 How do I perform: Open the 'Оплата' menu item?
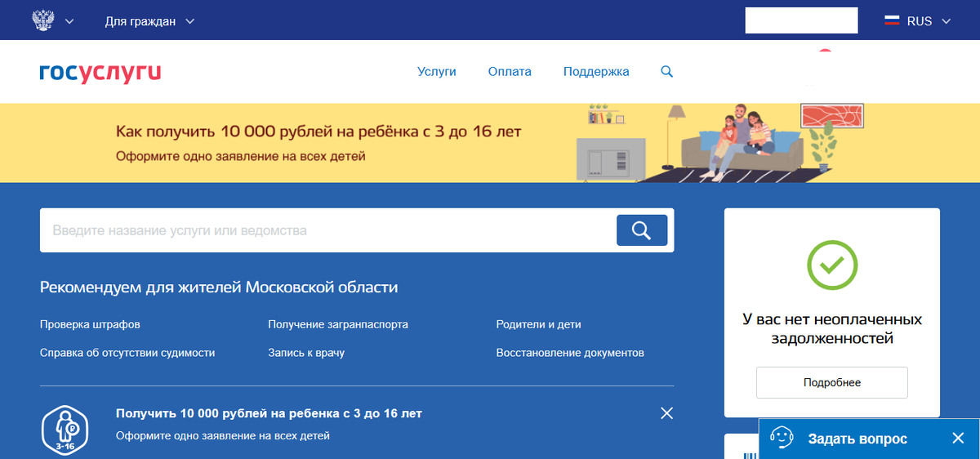click(x=510, y=72)
